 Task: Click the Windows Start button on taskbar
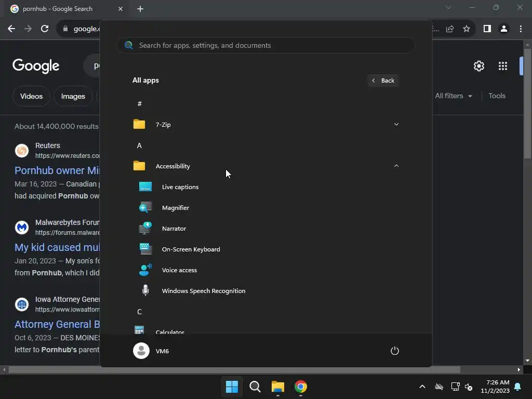pos(232,387)
